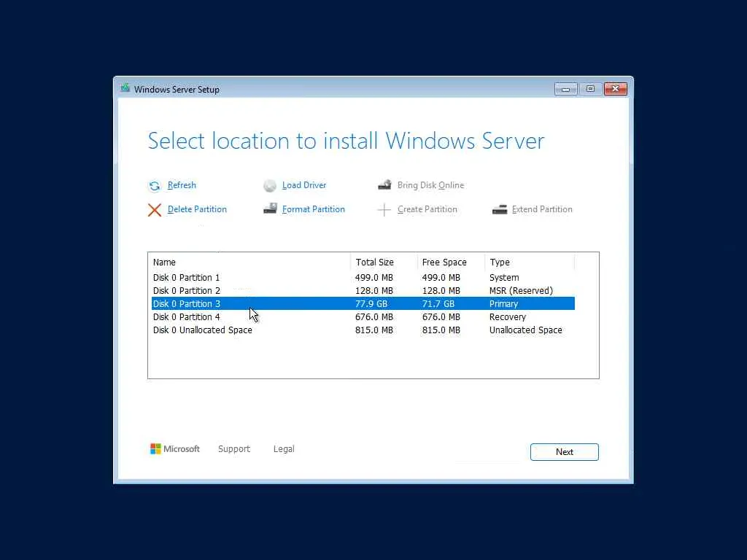Click the Extend Partition drive icon

(x=499, y=209)
